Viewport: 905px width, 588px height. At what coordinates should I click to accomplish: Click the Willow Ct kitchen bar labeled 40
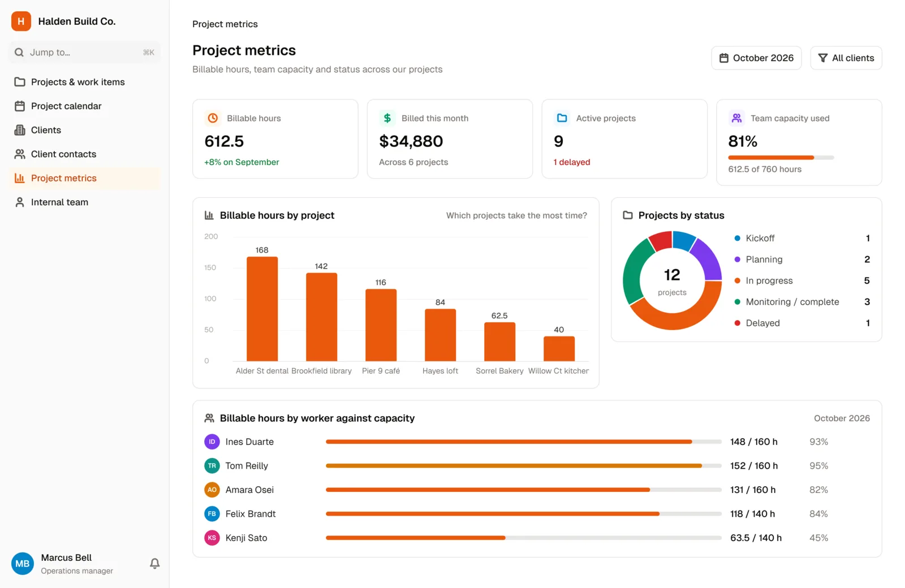559,349
